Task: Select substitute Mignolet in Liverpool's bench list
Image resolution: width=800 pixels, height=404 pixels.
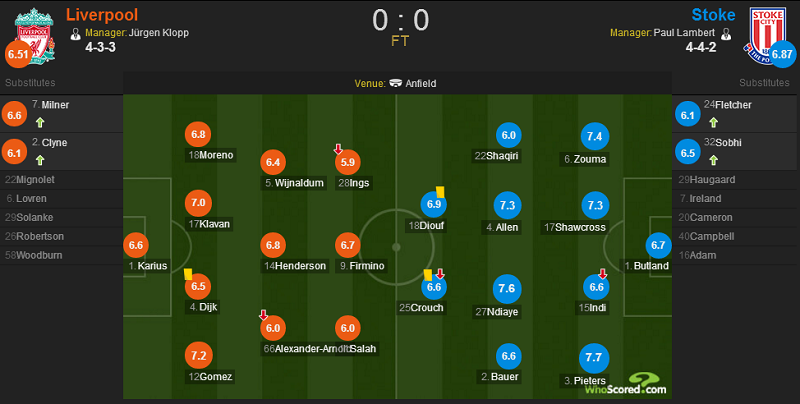Action: point(34,180)
